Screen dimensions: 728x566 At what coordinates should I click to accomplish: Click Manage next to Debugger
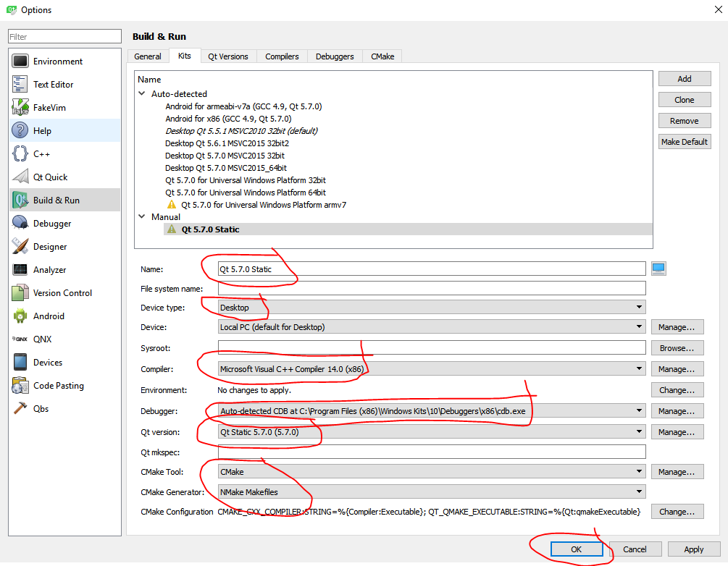point(677,411)
